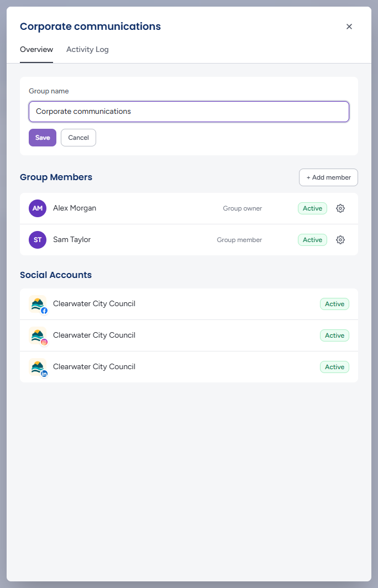Click the ST avatar for Sam Taylor

pos(38,240)
